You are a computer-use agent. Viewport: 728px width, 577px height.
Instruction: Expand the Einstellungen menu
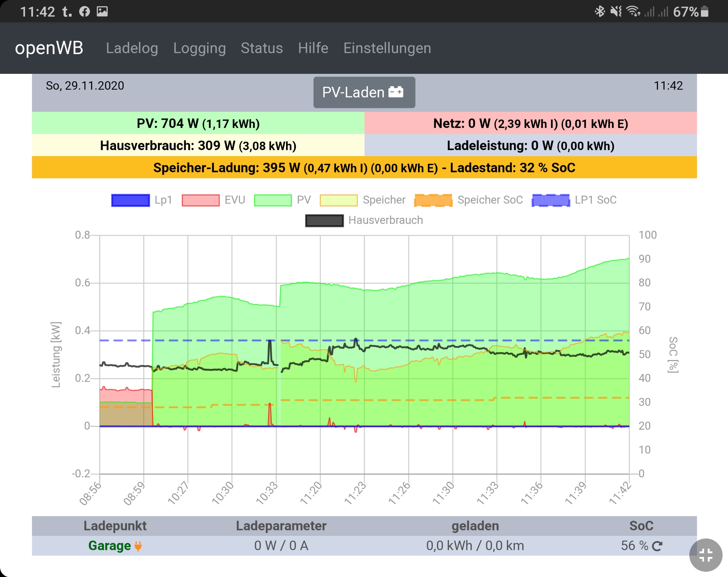click(x=387, y=48)
